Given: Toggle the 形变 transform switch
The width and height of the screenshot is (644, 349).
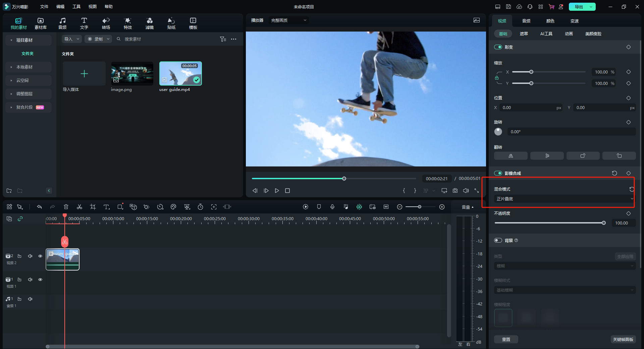Looking at the screenshot, I should tap(498, 47).
